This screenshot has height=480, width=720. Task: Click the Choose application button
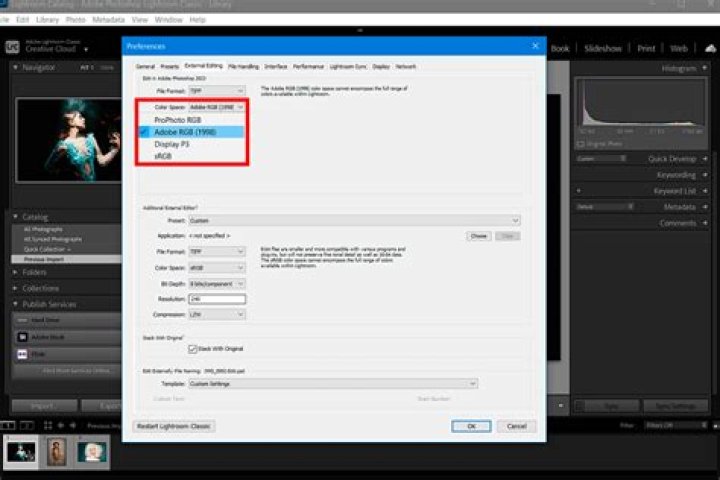pos(478,236)
